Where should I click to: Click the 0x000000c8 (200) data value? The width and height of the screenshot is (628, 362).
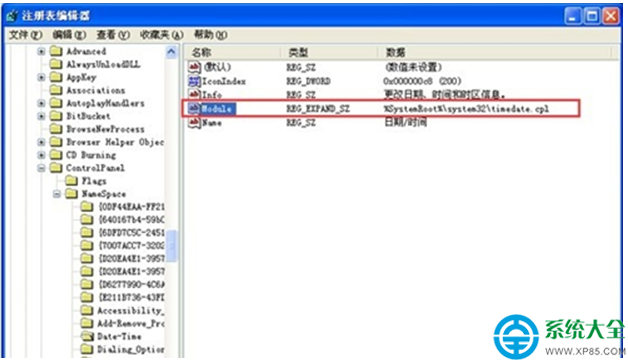coord(423,81)
